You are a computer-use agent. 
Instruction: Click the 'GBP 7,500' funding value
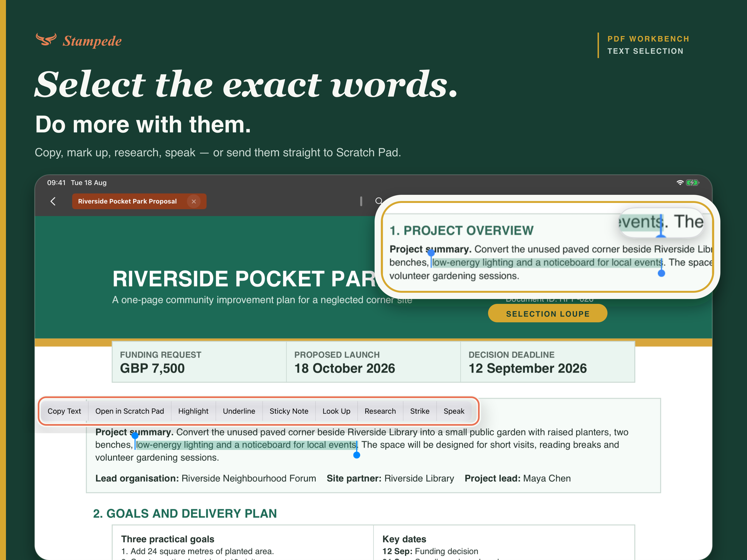152,368
